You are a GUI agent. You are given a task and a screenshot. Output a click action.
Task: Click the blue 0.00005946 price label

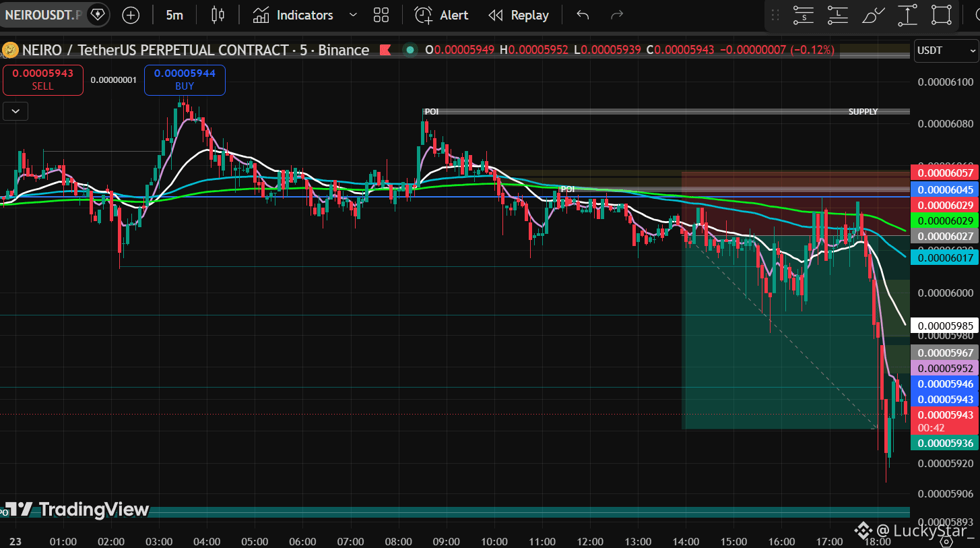coord(944,384)
